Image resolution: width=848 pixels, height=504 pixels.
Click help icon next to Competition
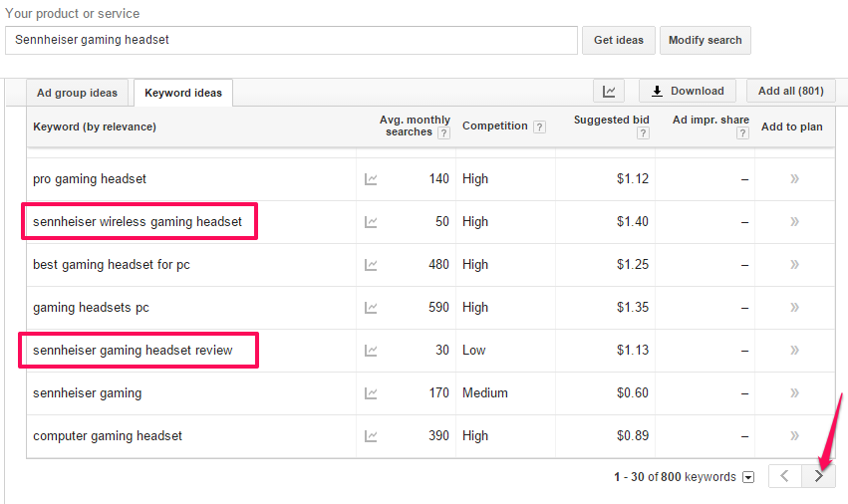click(x=539, y=126)
